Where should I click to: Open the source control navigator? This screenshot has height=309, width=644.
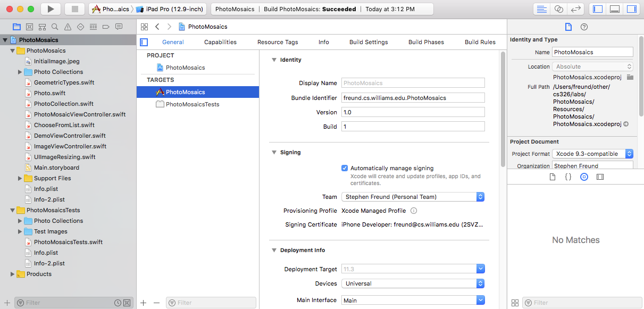click(29, 27)
